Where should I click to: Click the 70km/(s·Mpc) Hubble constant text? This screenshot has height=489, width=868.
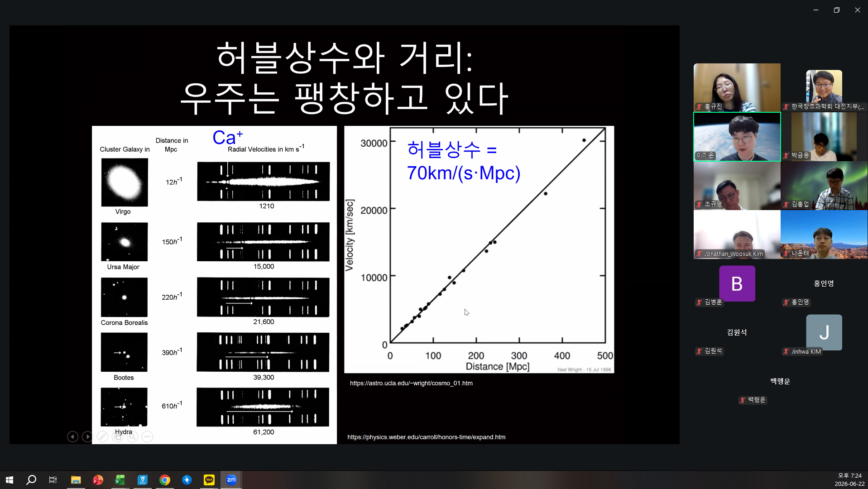pyautogui.click(x=464, y=173)
